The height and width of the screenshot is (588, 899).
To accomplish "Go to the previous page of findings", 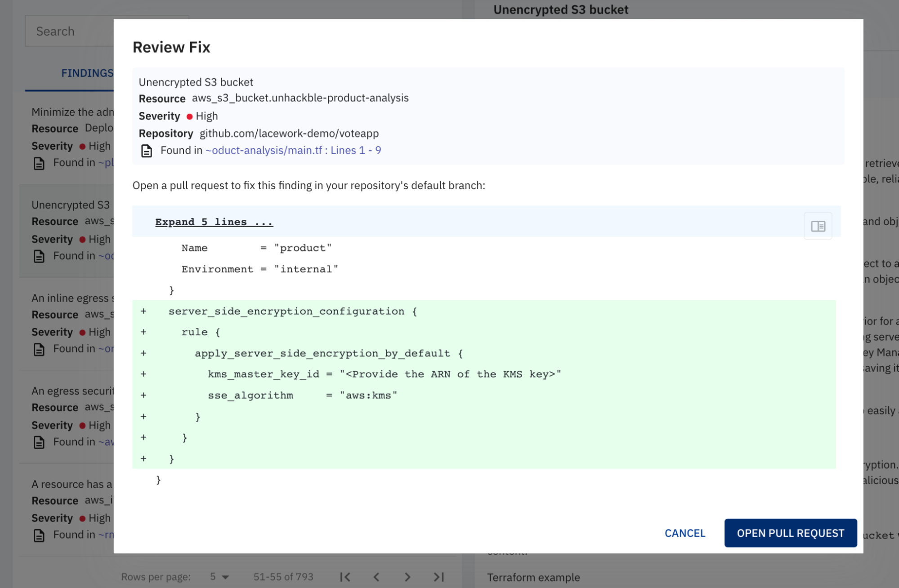I will [376, 577].
